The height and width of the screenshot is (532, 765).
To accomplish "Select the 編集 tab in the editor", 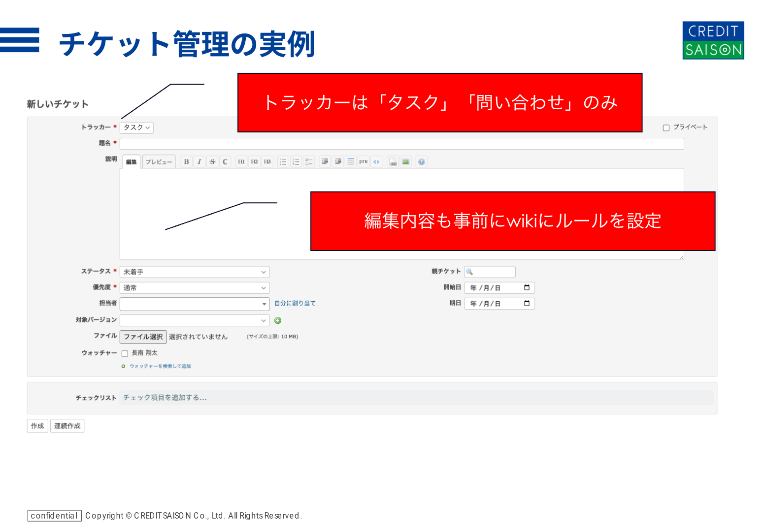I will point(132,162).
